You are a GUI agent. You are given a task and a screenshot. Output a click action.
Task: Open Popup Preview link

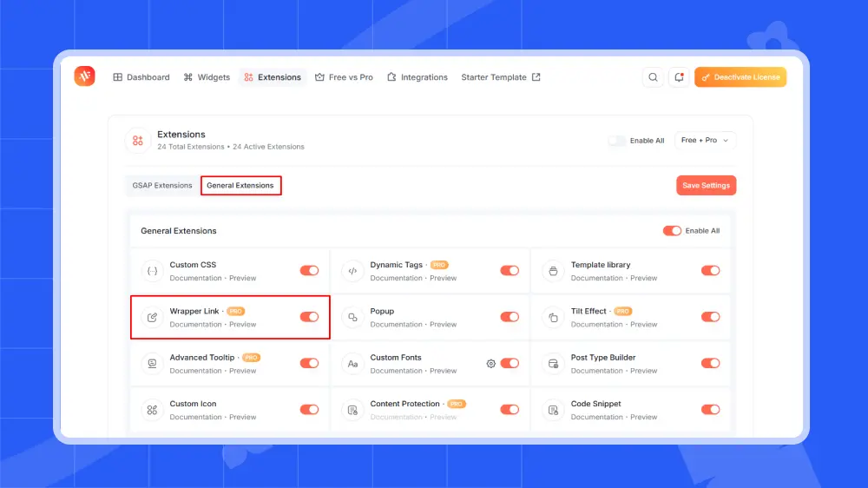click(x=444, y=325)
